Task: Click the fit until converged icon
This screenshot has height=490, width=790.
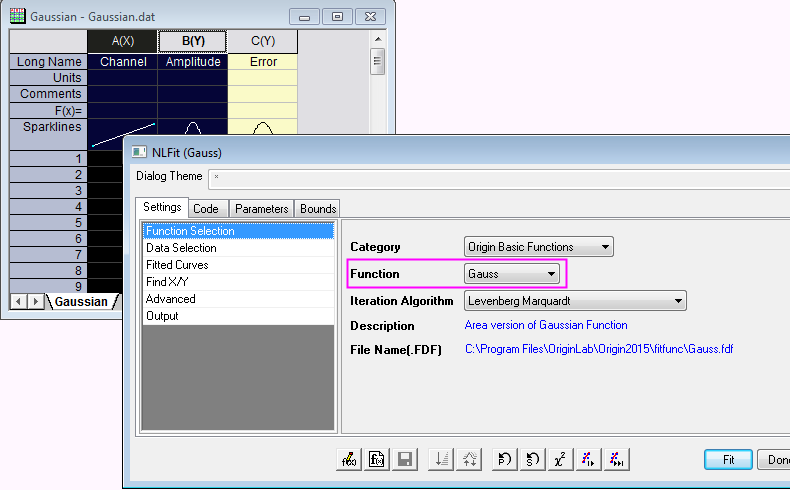Action: click(x=617, y=459)
